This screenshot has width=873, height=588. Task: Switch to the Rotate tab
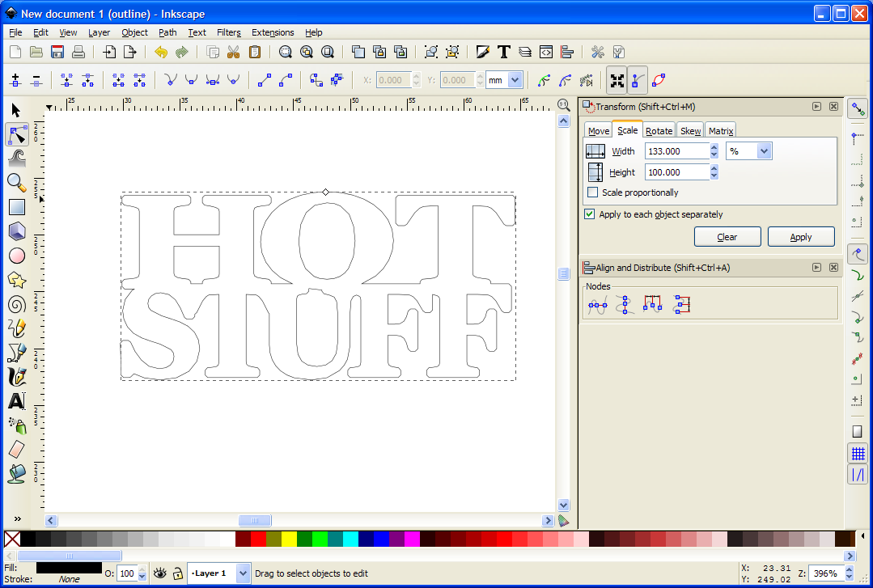click(x=659, y=131)
